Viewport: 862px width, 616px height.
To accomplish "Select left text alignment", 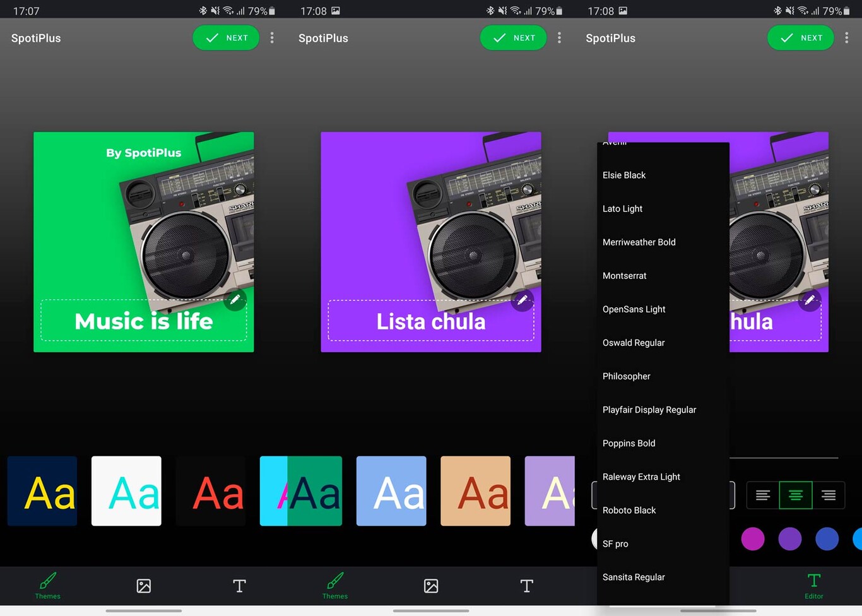I will 763,495.
